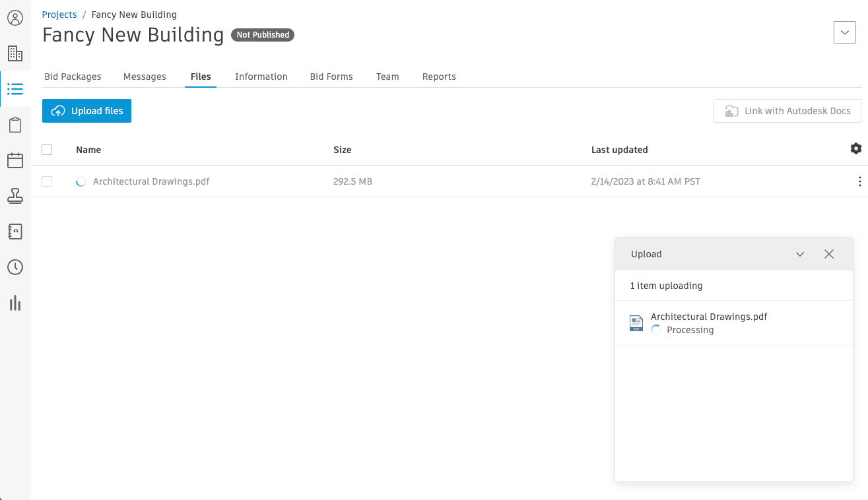Image resolution: width=868 pixels, height=500 pixels.
Task: Click the Last updated column header
Action: [620, 150]
